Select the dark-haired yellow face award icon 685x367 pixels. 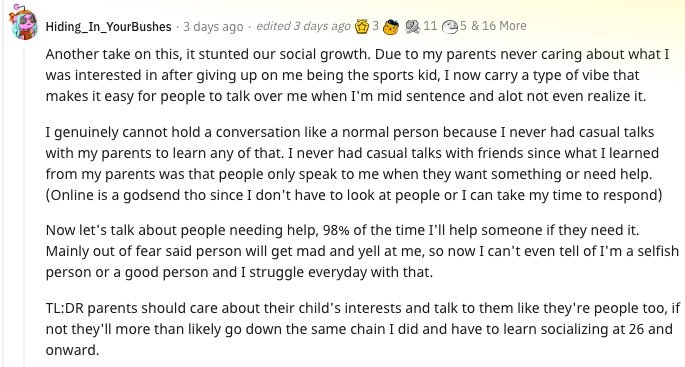391,27
